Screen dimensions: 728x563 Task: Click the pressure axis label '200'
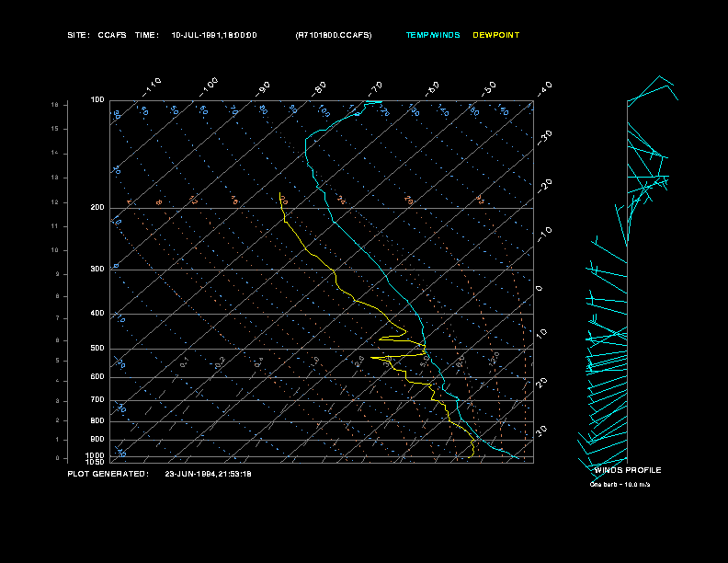click(97, 208)
